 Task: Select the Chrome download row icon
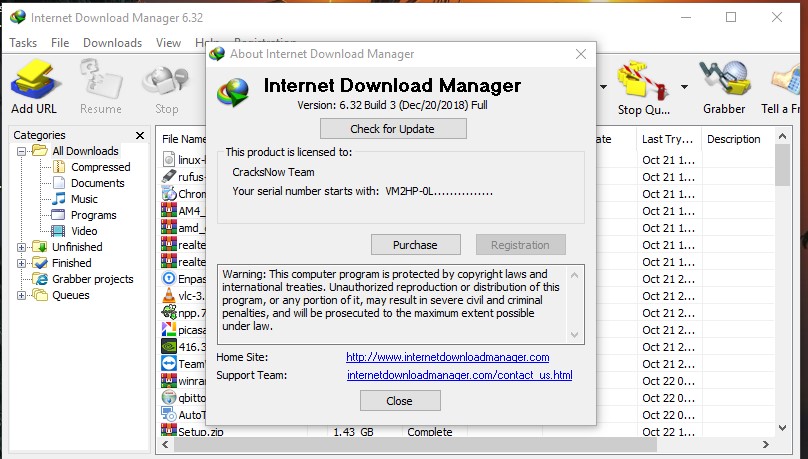click(169, 194)
